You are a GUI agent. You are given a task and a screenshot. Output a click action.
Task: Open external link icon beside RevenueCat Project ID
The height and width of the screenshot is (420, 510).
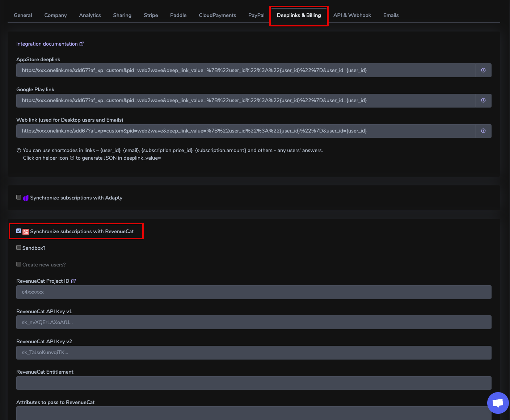coord(73,281)
